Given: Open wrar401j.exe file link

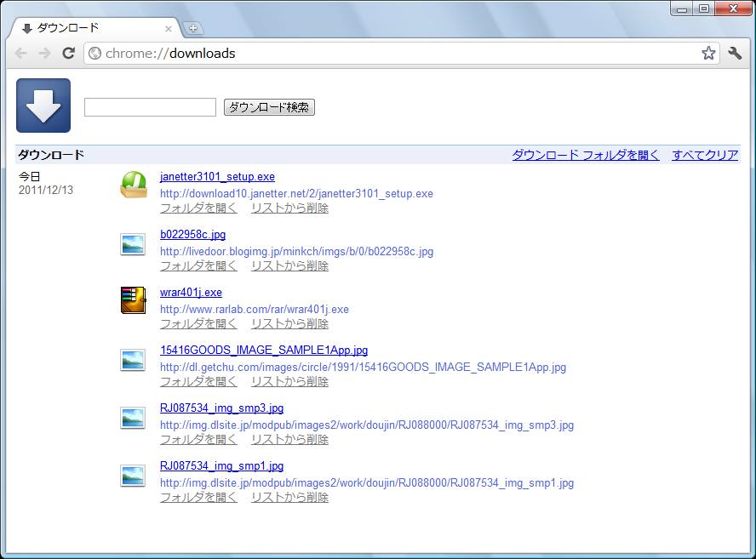Looking at the screenshot, I should (191, 293).
